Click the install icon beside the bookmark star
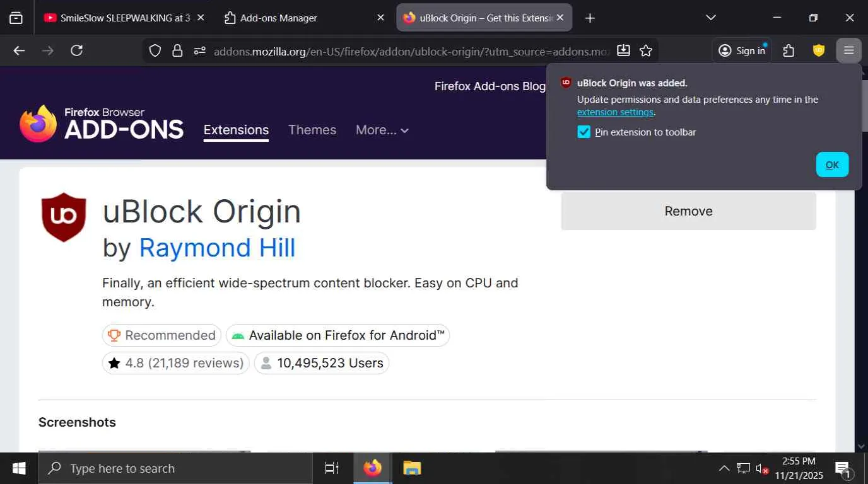Screen dimensions: 868x484 click(x=623, y=50)
